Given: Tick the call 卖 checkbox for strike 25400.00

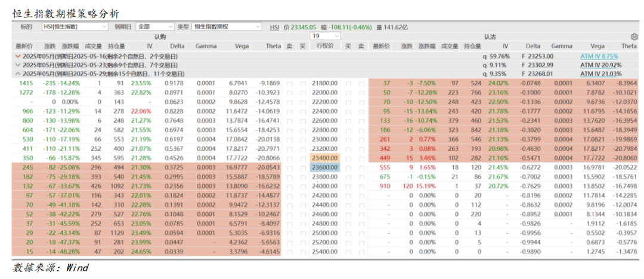Looking at the screenshot, I should pos(289,252).
